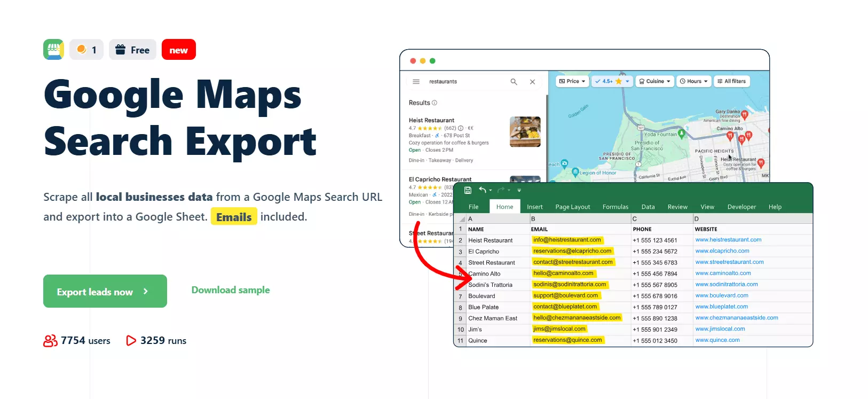
Task: Click the Export leads now button
Action: [105, 291]
